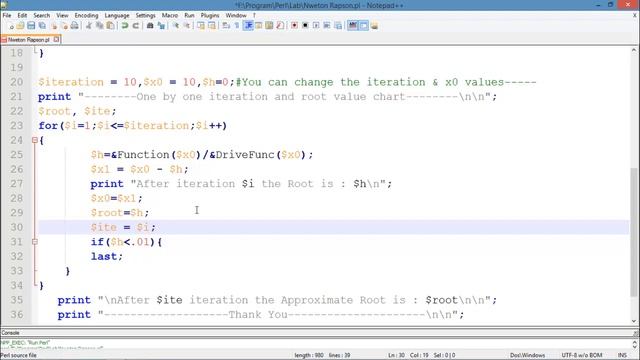Image resolution: width=640 pixels, height=360 pixels.
Task: Zoom in using toolbar icon
Action: [176, 26]
